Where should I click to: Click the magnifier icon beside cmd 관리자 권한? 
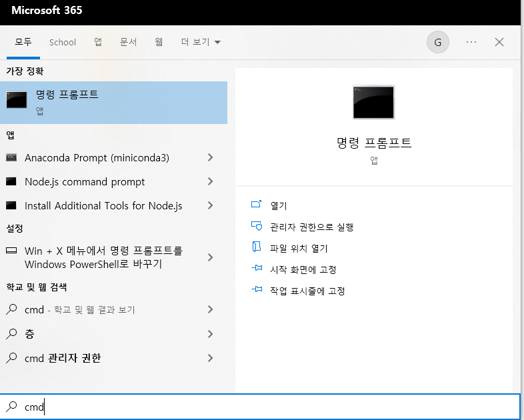[x=11, y=357]
